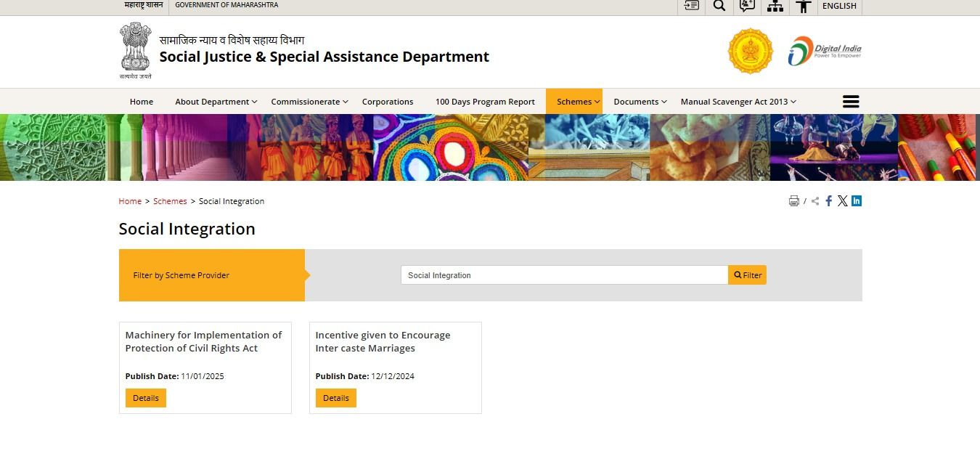Open the social media chat icon
Image resolution: width=980 pixels, height=451 pixels.
point(747,6)
